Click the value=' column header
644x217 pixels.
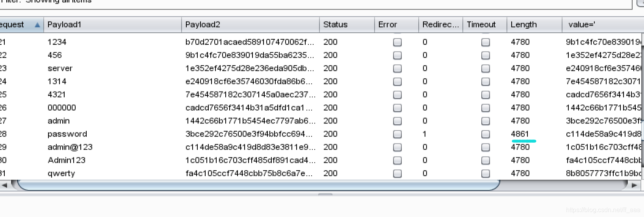603,24
